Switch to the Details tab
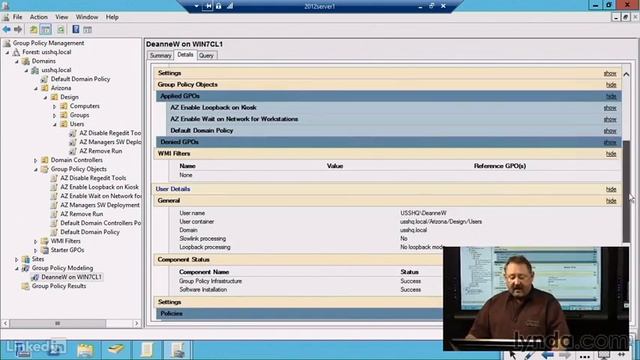 185,55
